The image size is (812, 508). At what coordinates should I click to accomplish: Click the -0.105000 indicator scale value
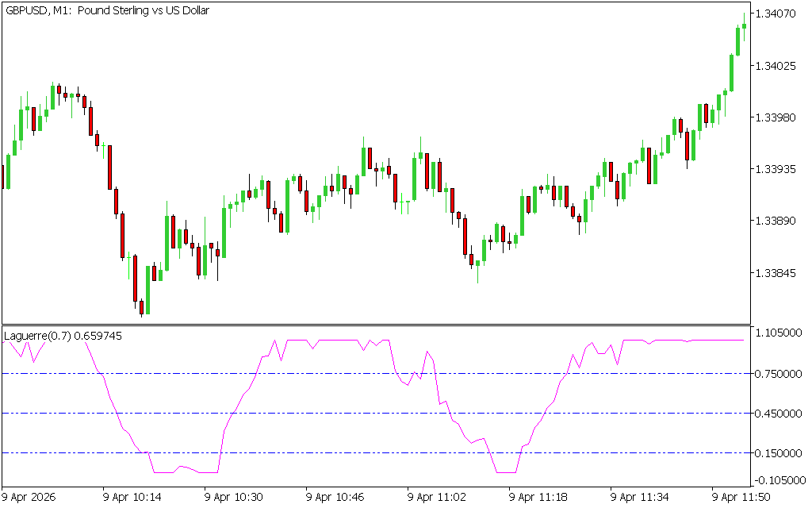779,479
